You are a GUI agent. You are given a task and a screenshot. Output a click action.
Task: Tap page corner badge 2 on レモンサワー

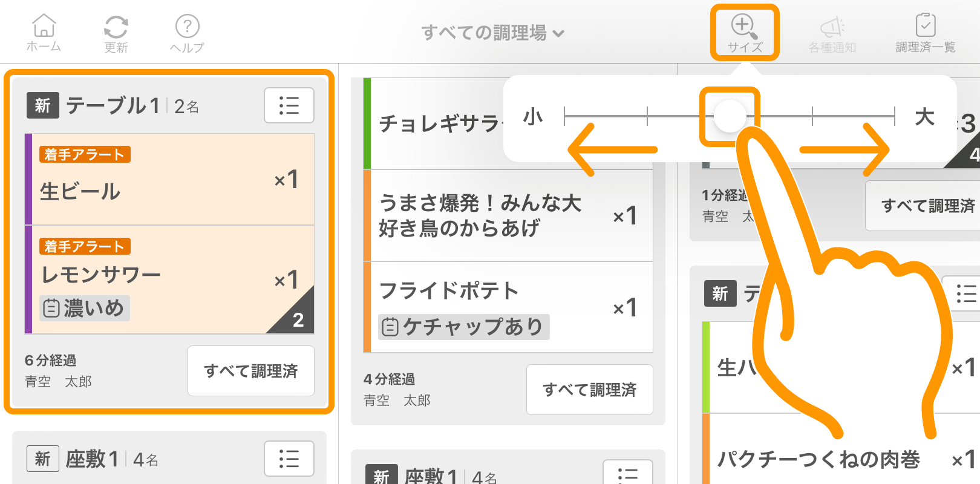tap(298, 319)
